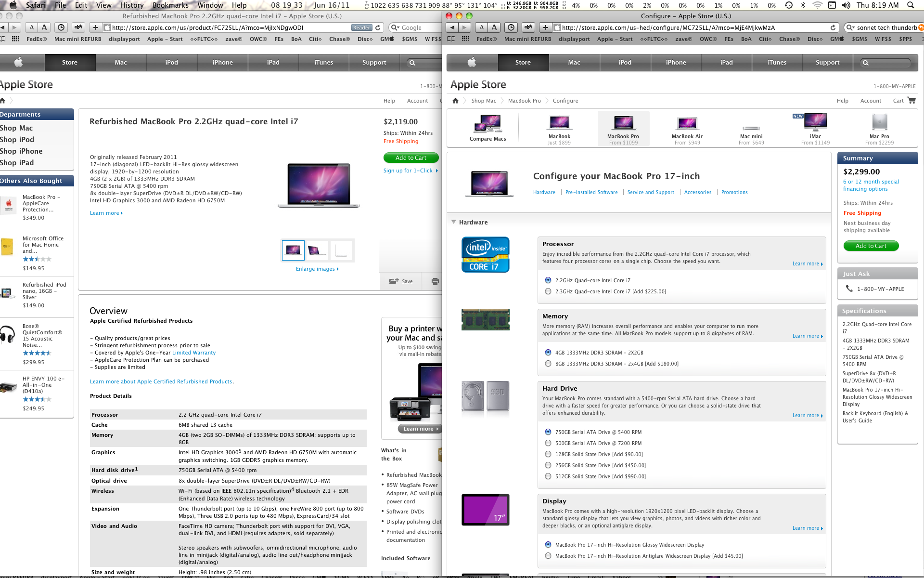Open the Apple menu in the menu bar

coord(13,5)
